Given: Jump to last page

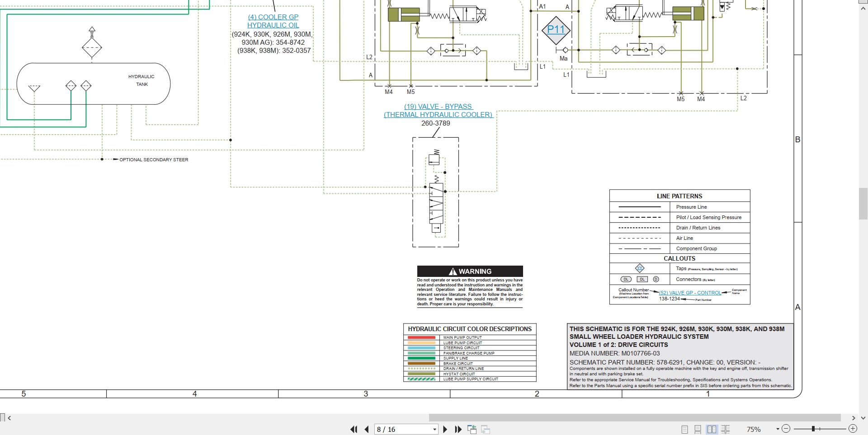Looking at the screenshot, I should (458, 429).
